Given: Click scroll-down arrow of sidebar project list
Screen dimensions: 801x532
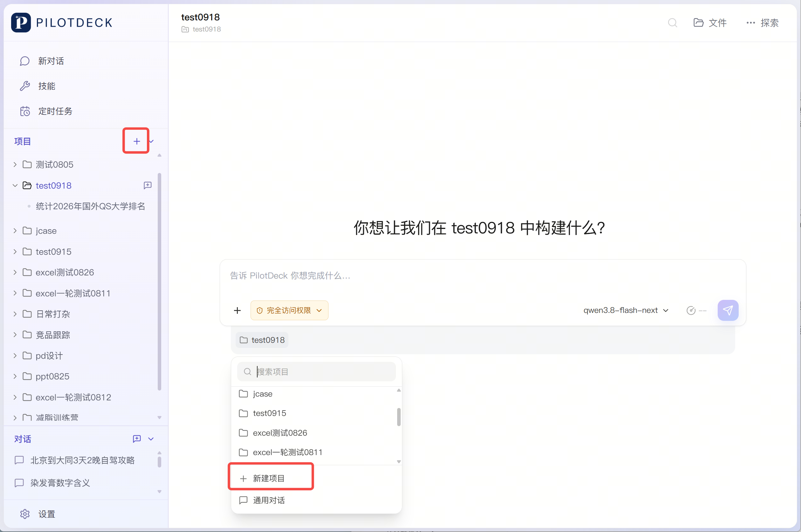Looking at the screenshot, I should (x=159, y=417).
